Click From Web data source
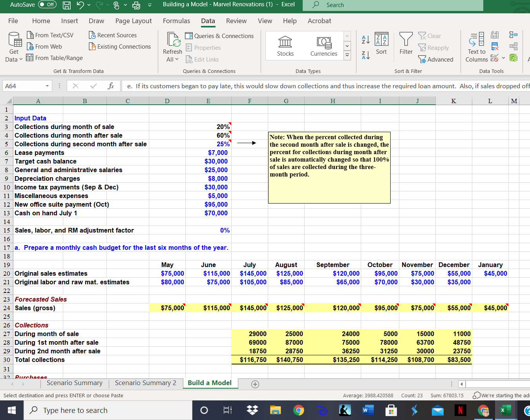 [x=44, y=46]
